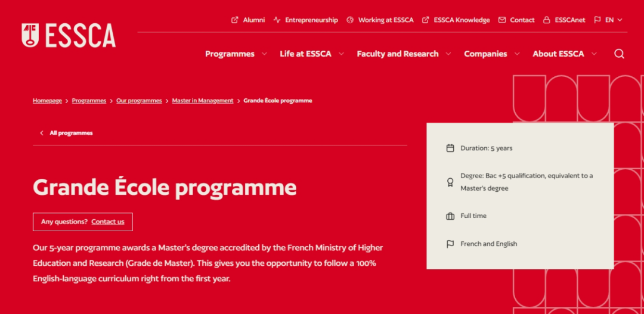Visit the Working at ESSCA link
The height and width of the screenshot is (314, 644).
point(386,20)
